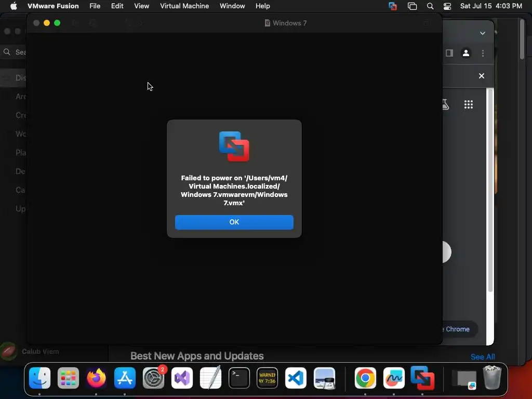Open Visual Studio Code from the Dock
Screen dimensions: 532x399
point(296,378)
